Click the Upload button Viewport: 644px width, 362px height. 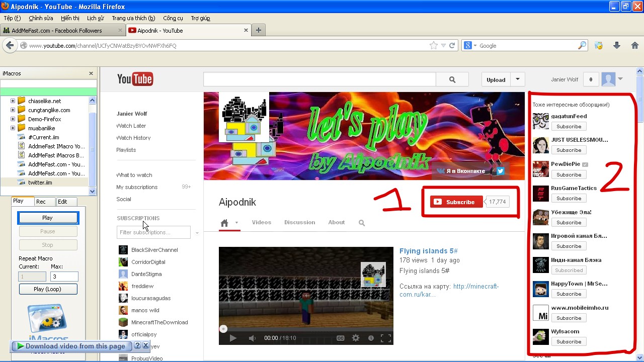(x=496, y=79)
